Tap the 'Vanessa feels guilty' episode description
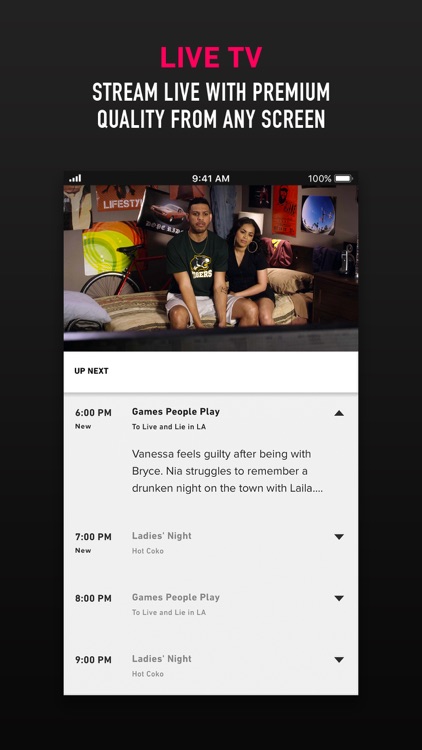422x750 pixels. coord(227,471)
